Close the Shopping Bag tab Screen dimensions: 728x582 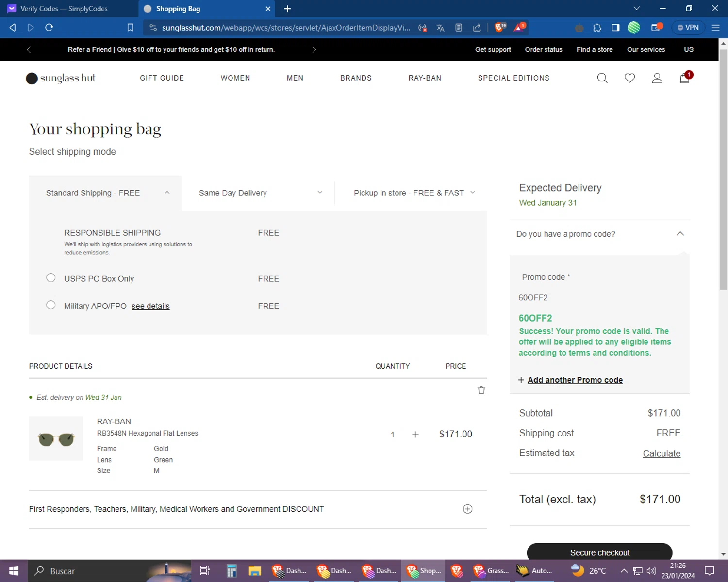tap(268, 9)
